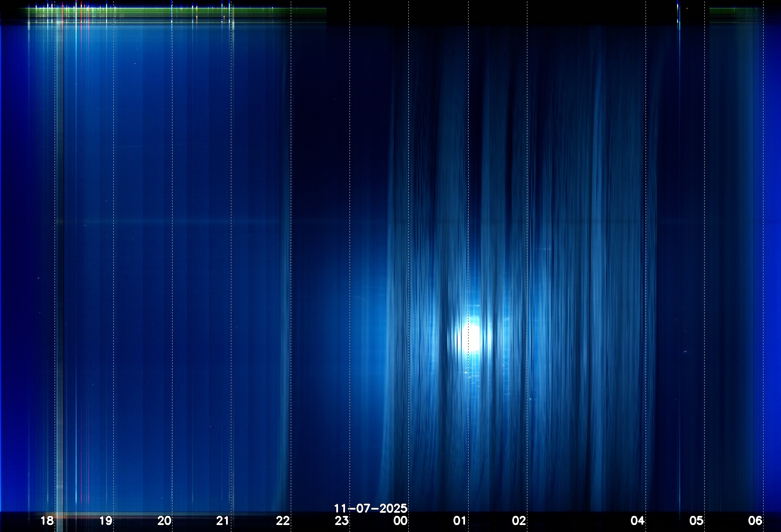Click the 22 hour label
Viewport: 781px width, 532px height.
(283, 521)
